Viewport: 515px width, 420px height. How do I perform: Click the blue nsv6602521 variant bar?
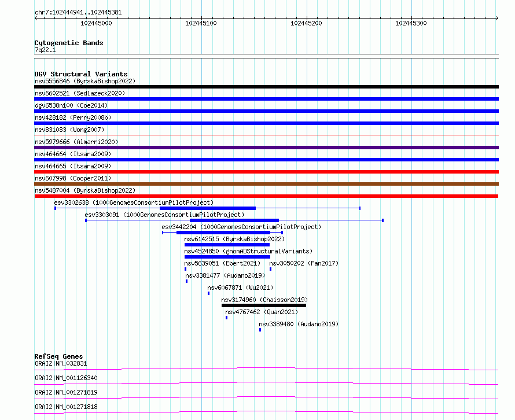pos(266,99)
